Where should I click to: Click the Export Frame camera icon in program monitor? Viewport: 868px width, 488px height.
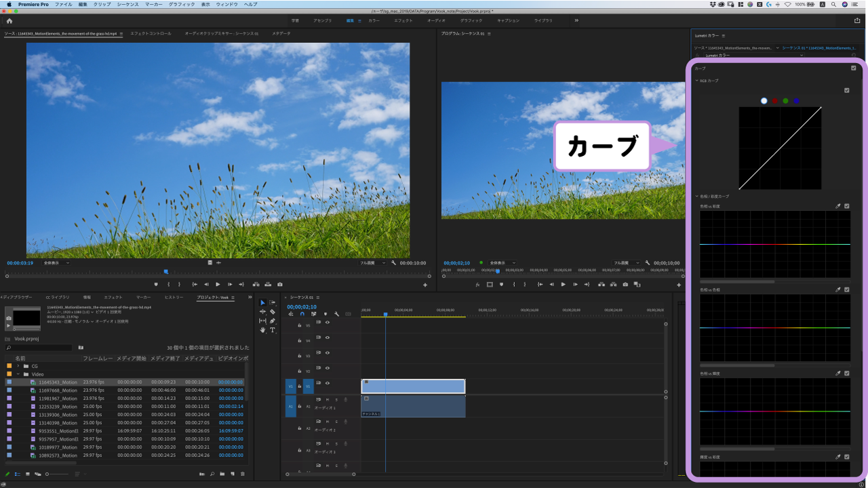click(x=625, y=285)
